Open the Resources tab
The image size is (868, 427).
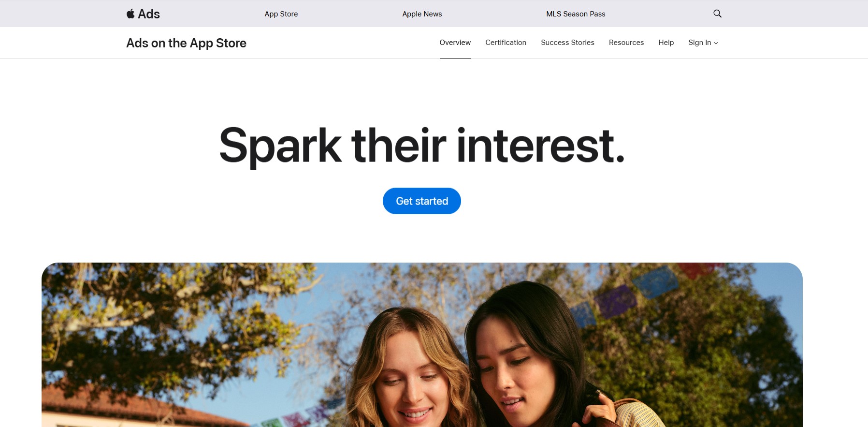(626, 43)
